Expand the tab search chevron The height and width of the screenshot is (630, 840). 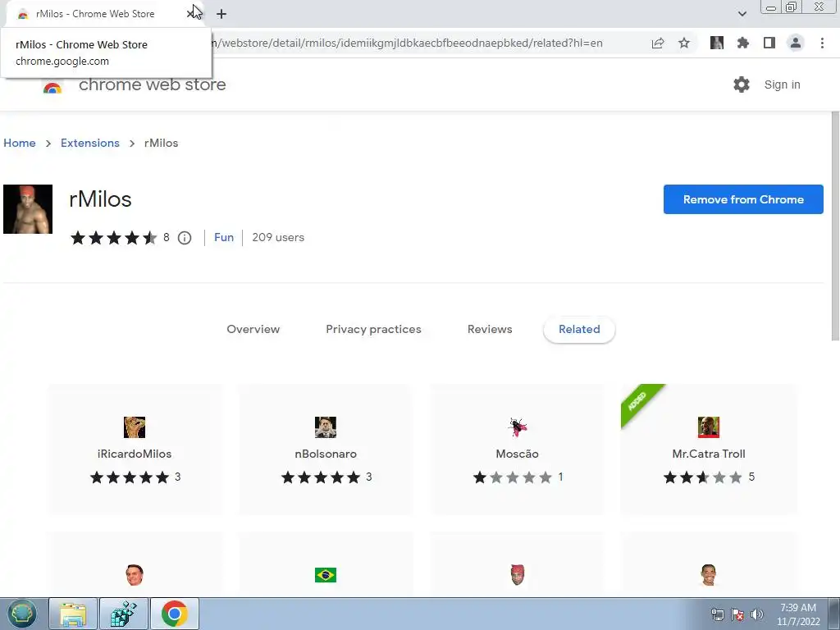tap(742, 14)
